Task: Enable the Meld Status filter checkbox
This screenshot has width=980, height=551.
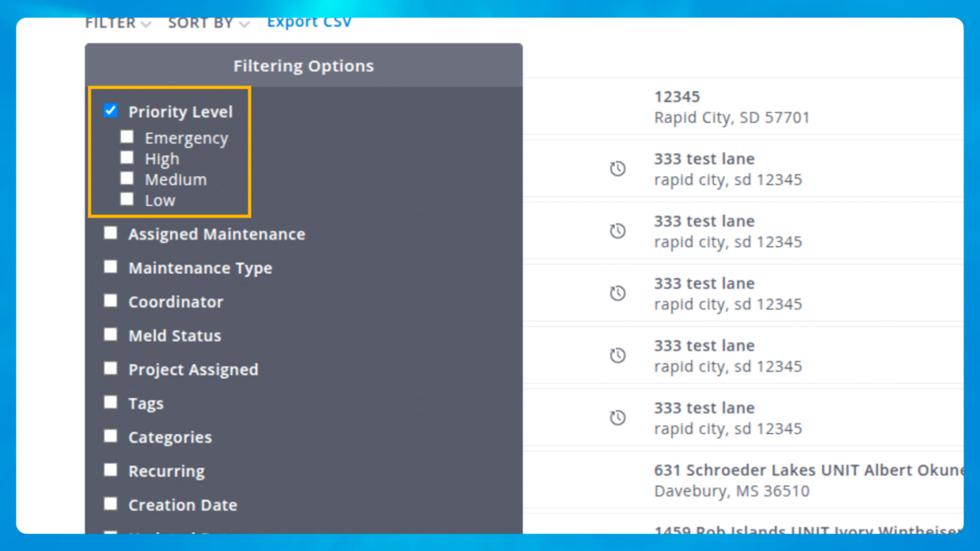Action: click(111, 335)
